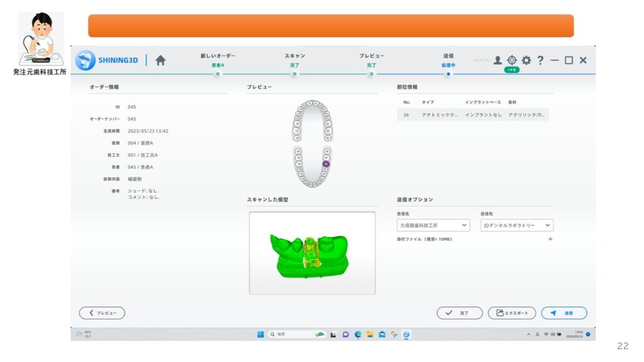Click the エクスポート export button
644x362 pixels.
tap(512, 313)
